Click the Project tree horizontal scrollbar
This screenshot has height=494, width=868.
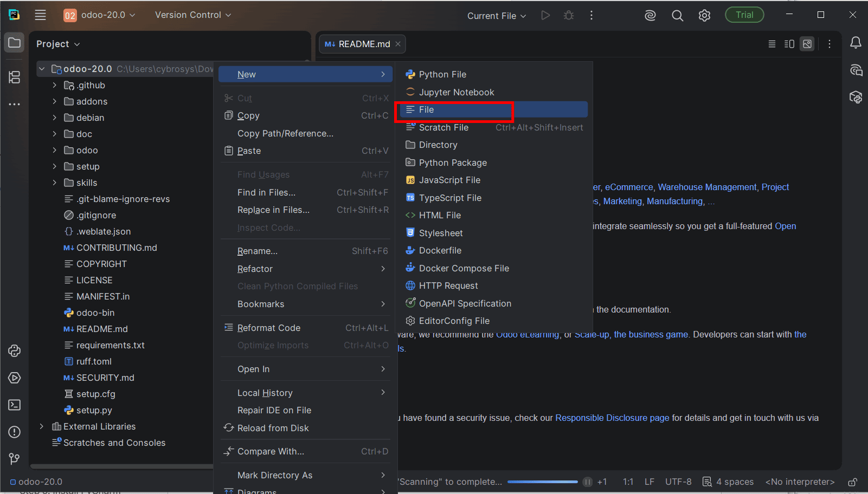122,466
